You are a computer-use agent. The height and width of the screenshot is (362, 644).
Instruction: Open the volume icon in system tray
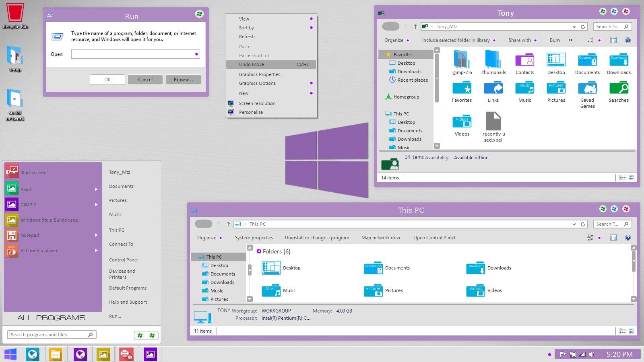coord(592,354)
